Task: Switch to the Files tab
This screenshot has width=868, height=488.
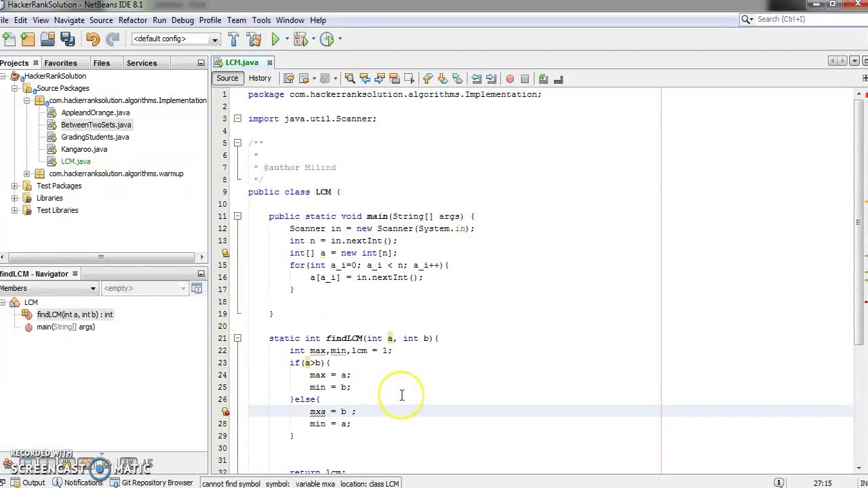Action: (101, 63)
